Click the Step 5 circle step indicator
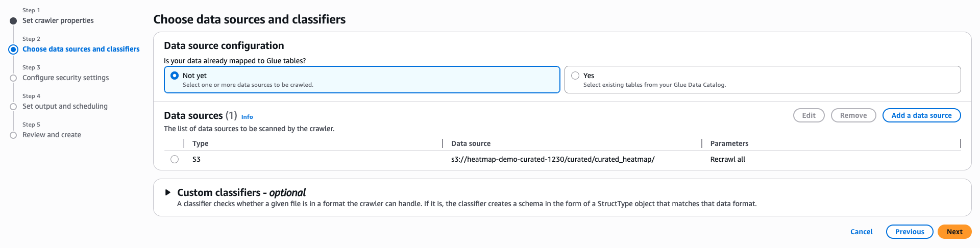This screenshot has height=248, width=980. pos(13,135)
